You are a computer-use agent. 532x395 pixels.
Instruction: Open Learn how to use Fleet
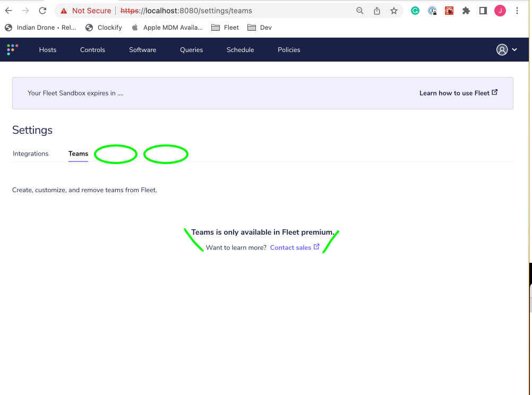tap(455, 92)
